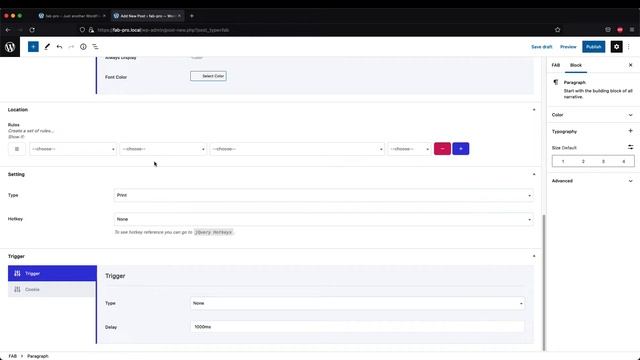Click the Delay field showing 1000ms
This screenshot has width=640, height=360.
click(x=357, y=327)
